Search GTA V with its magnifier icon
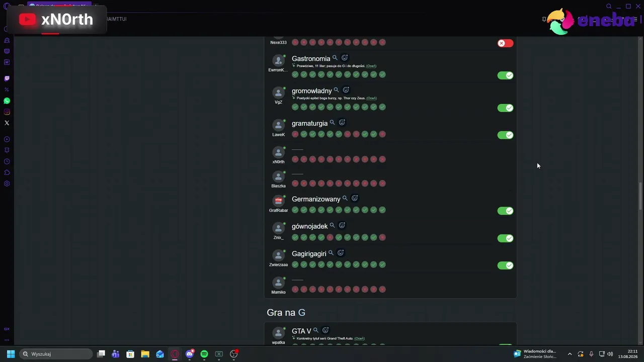Viewport: 644px width, 362px height. [316, 330]
